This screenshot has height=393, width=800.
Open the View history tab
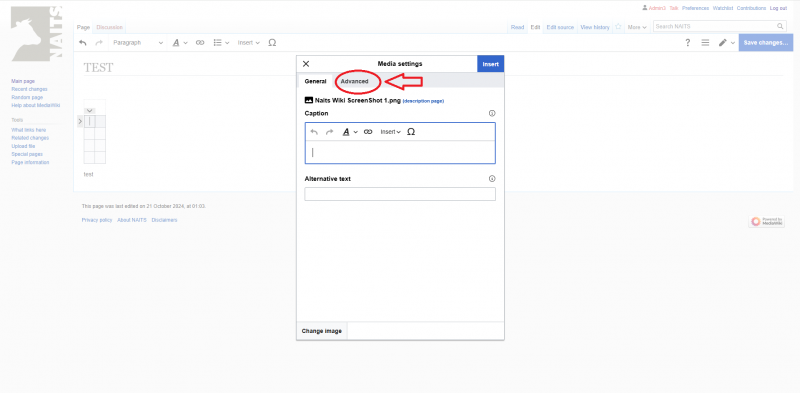coord(595,27)
